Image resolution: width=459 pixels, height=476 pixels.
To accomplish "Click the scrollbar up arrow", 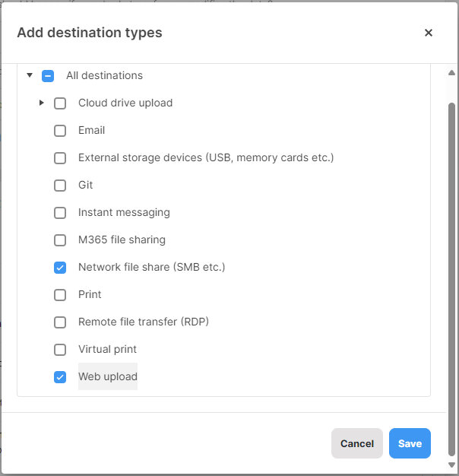I will pos(451,72).
